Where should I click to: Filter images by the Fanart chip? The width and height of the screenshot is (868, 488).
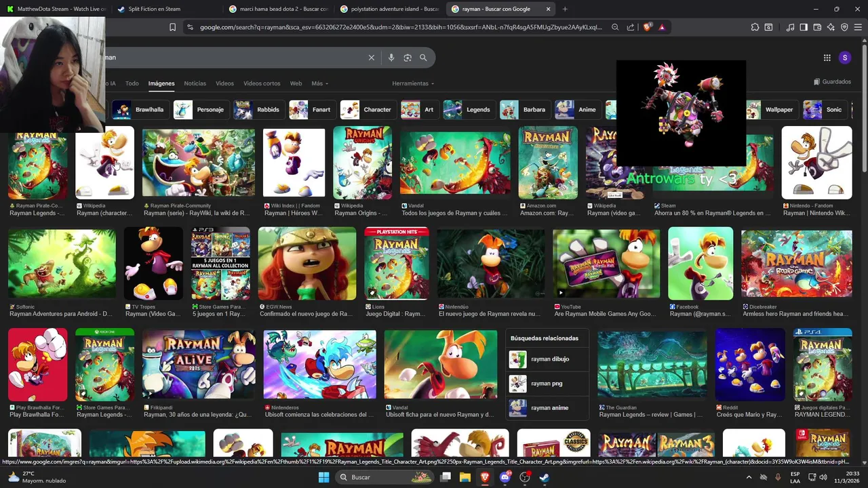click(x=312, y=110)
